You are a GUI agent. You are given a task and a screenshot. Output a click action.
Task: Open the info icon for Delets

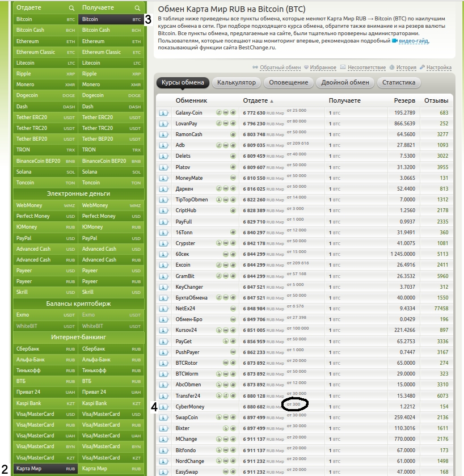[x=163, y=156]
